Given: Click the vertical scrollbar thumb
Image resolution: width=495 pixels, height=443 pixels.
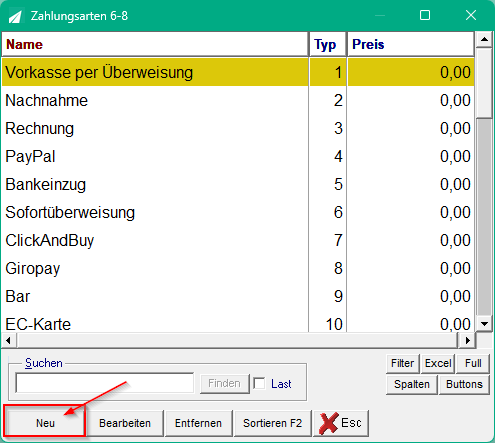Looking at the screenshot, I should [484, 216].
